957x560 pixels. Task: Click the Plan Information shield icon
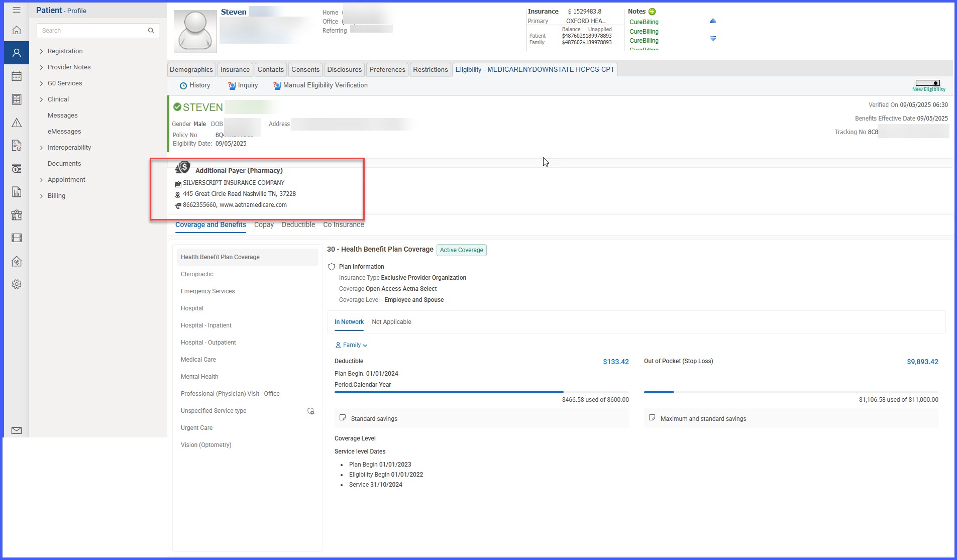[332, 267]
